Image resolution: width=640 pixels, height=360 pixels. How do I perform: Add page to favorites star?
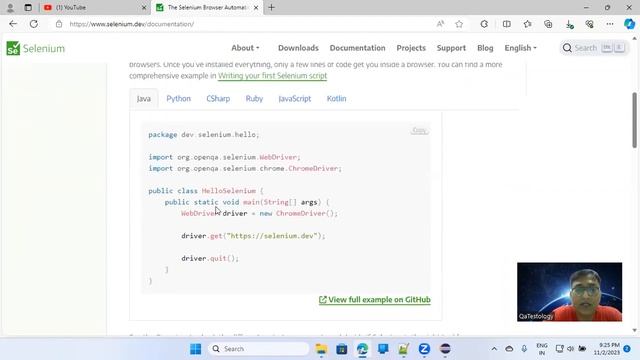click(x=459, y=24)
